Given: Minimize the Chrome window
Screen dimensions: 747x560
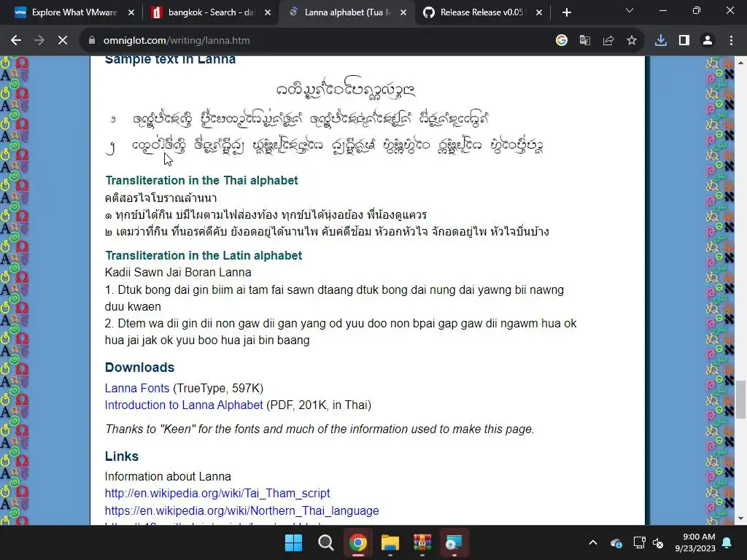Looking at the screenshot, I should point(663,10).
